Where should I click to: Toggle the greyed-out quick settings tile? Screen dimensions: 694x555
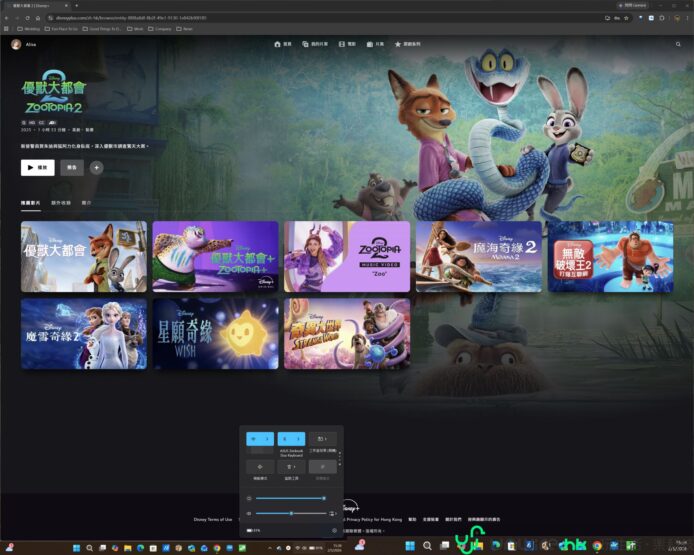tap(323, 466)
